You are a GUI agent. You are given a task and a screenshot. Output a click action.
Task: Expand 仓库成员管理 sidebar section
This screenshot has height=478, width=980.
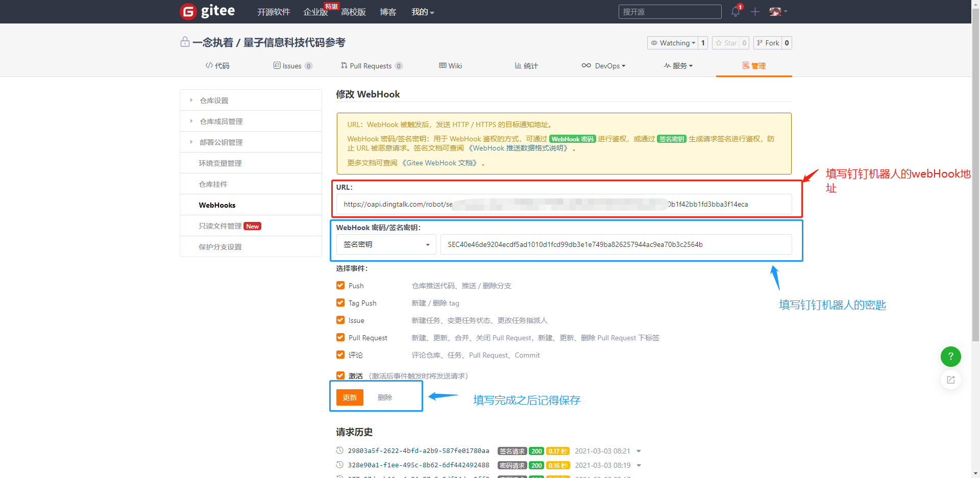(x=251, y=121)
